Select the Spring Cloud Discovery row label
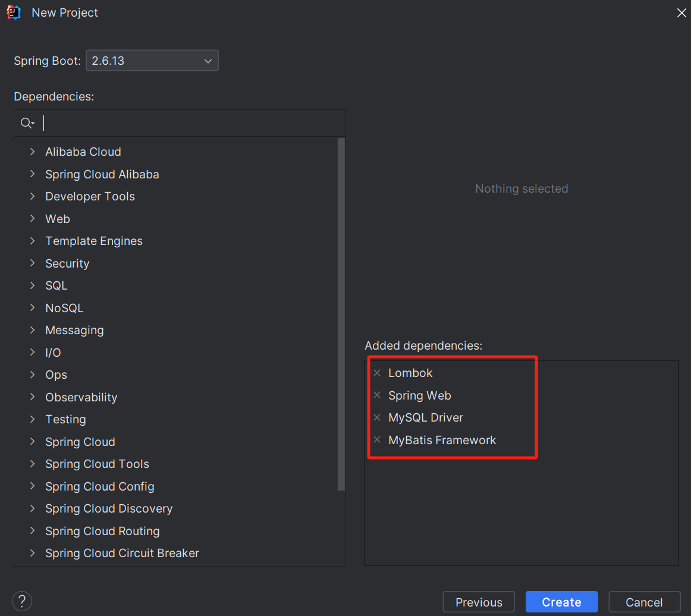The image size is (691, 616). [x=109, y=508]
